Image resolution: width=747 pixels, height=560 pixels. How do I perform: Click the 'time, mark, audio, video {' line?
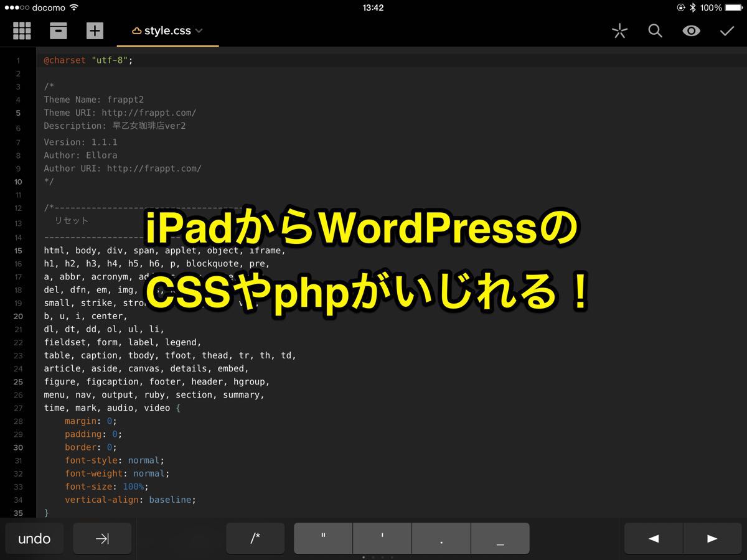coord(112,408)
